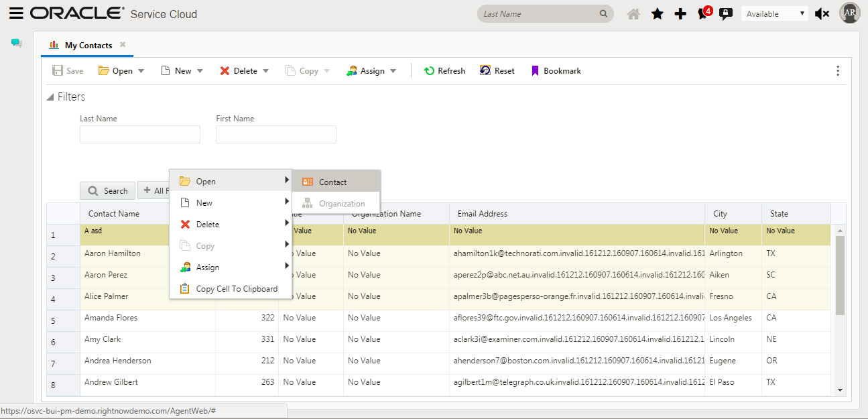Click the vertical scrollbar of the table
Screen dimensions: 868x419
tap(840, 275)
